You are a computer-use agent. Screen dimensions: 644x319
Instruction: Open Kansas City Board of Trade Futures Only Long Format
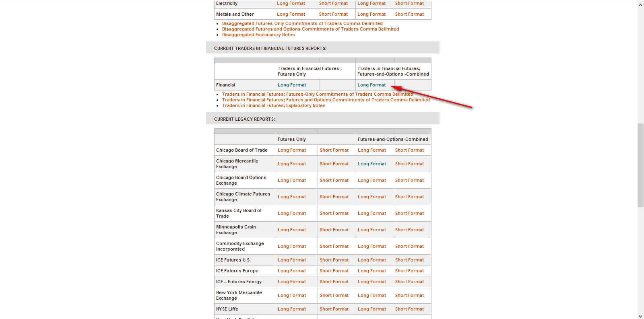[x=292, y=213]
